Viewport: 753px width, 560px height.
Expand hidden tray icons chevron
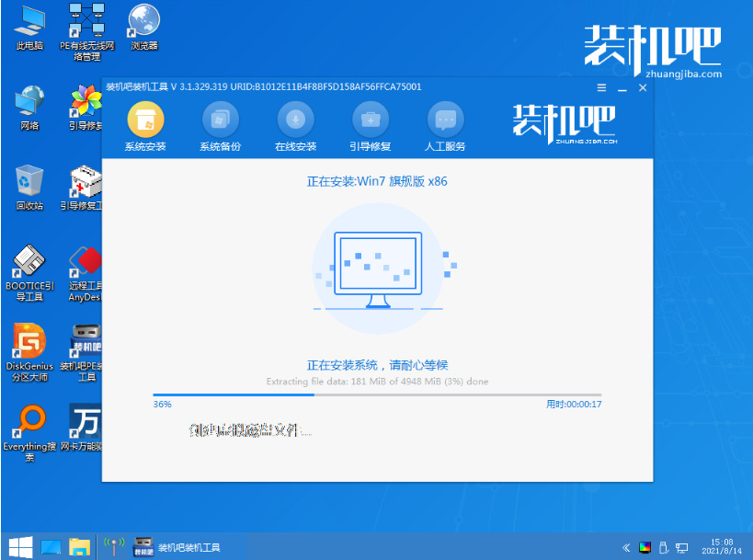pyautogui.click(x=626, y=547)
